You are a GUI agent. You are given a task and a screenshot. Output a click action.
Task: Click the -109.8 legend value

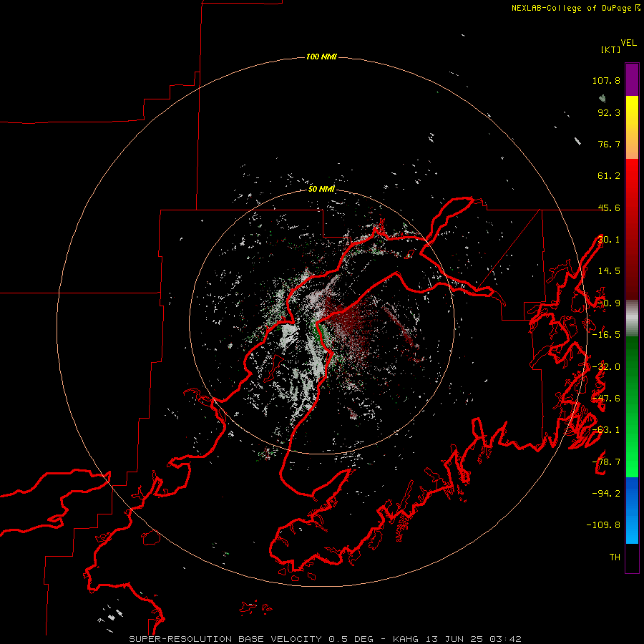tap(603, 525)
